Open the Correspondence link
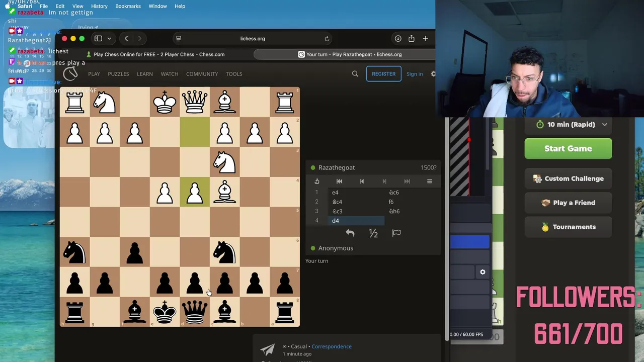Viewport: 644px width, 362px height. [332, 346]
